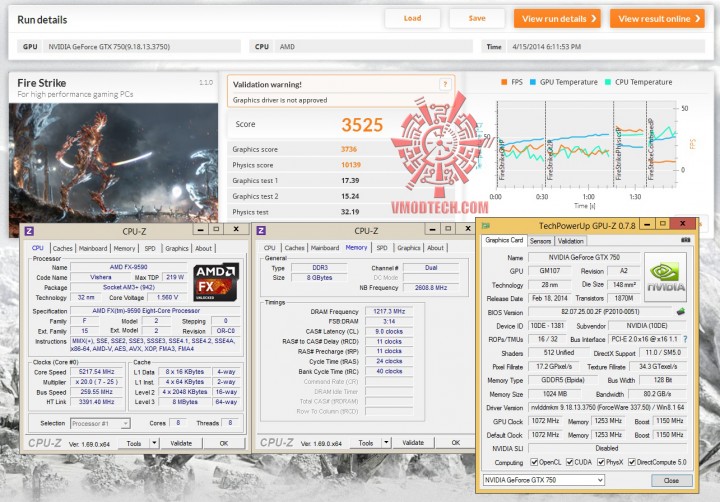The image size is (720, 502).
Task: Click OK button in left CPU-Z
Action: click(224, 443)
